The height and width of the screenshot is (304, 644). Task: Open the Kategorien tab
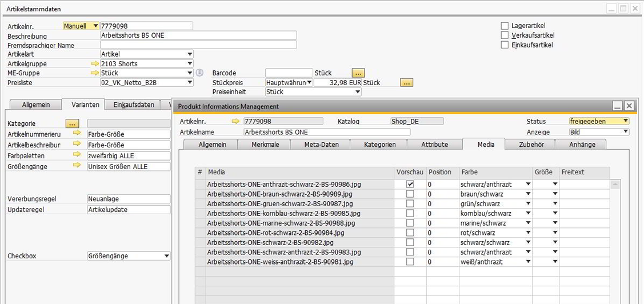(x=379, y=145)
